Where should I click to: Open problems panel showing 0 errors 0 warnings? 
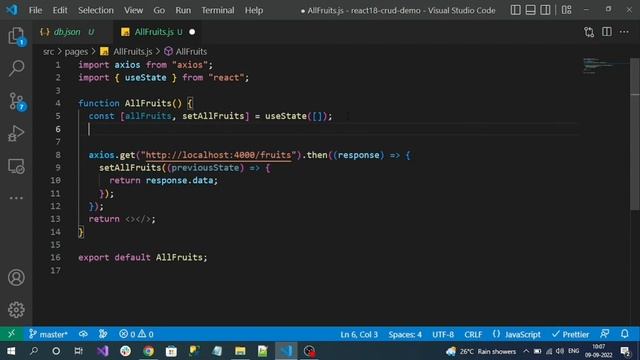[x=136, y=334]
